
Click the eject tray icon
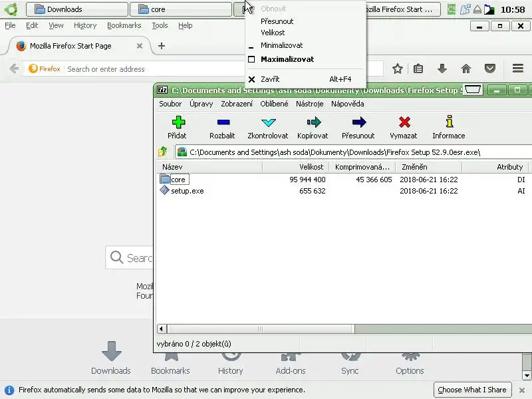(x=477, y=9)
